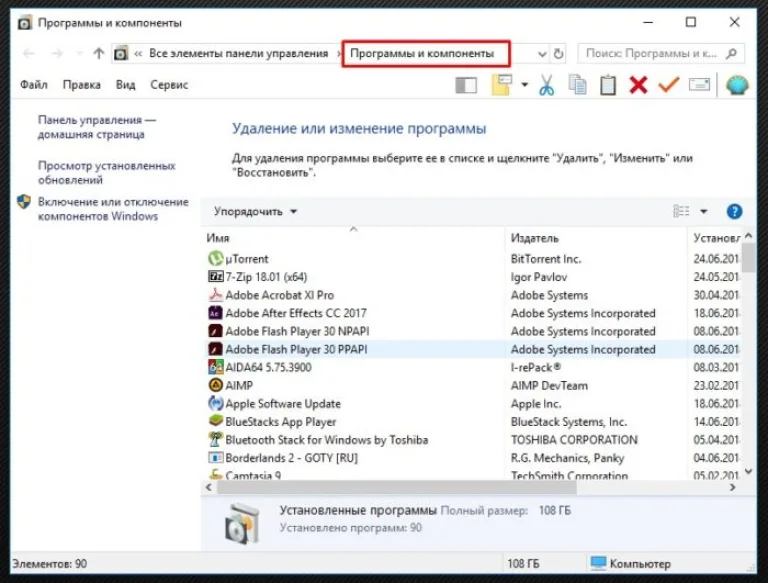Open the folder options dropdown arrow
Viewport: 768px width, 583px height.
pos(525,85)
